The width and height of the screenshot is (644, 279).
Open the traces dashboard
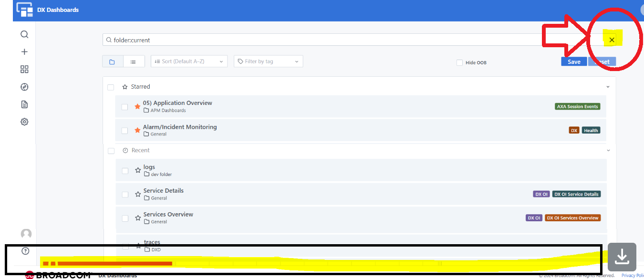(x=152, y=242)
